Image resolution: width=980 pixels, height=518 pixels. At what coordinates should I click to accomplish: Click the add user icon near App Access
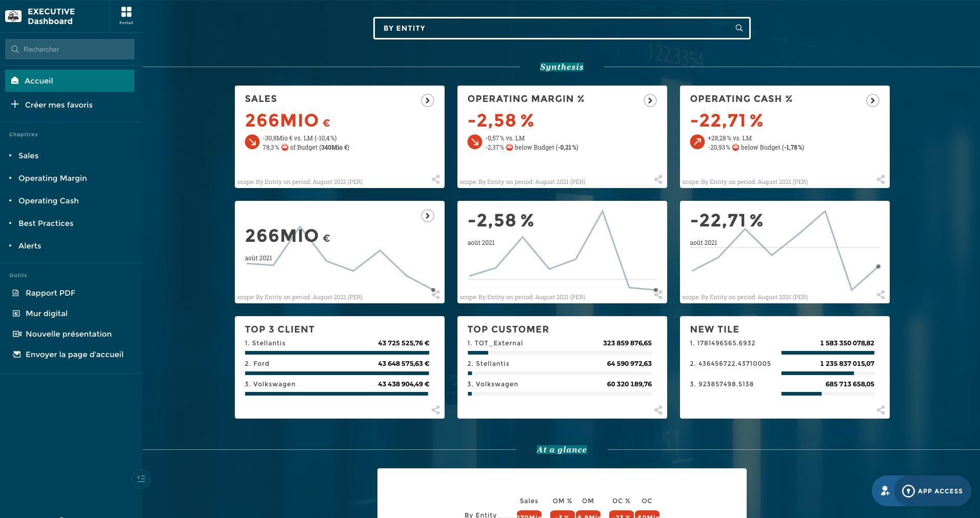click(885, 491)
